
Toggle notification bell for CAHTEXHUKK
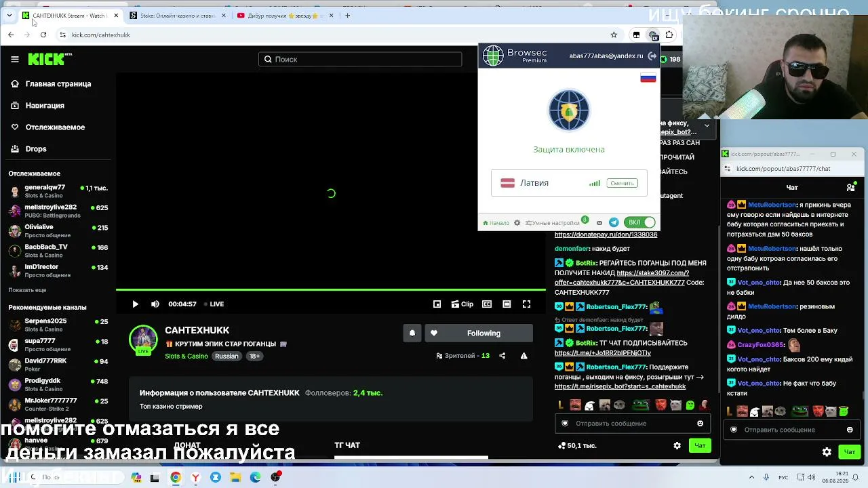point(412,333)
